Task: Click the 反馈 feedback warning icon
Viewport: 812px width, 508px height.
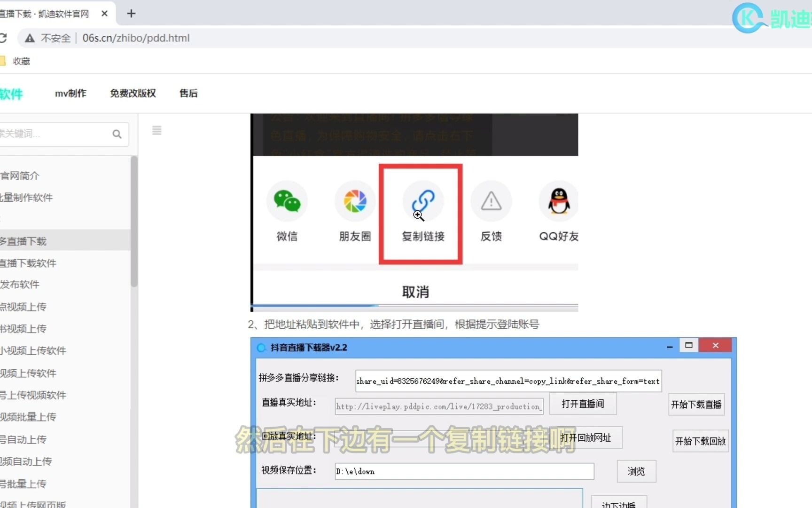Action: click(491, 201)
